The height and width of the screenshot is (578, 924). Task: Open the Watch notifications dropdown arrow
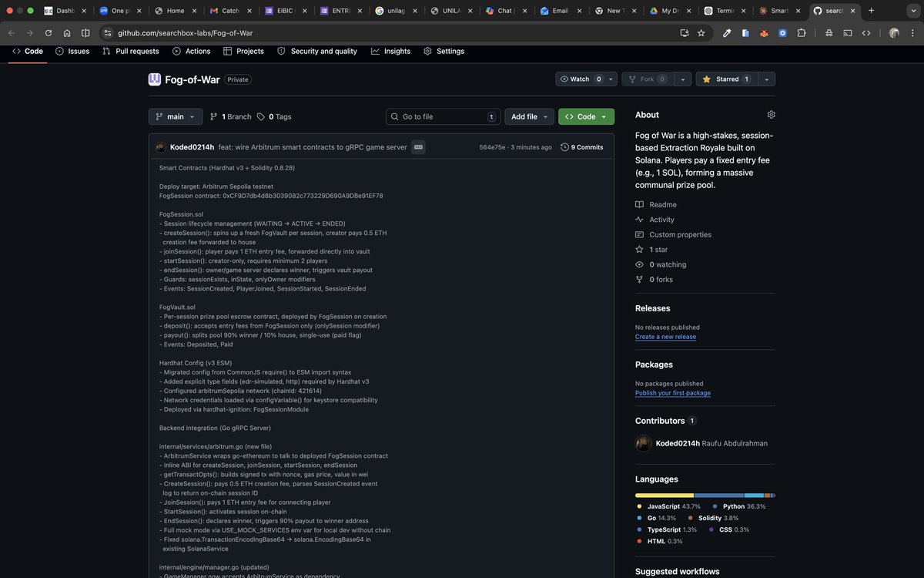[x=611, y=79]
